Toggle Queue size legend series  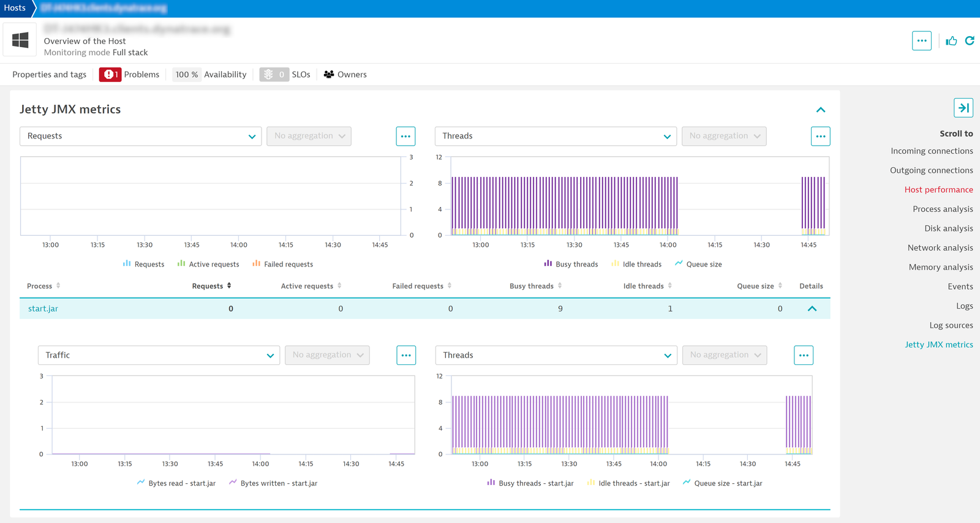point(698,264)
